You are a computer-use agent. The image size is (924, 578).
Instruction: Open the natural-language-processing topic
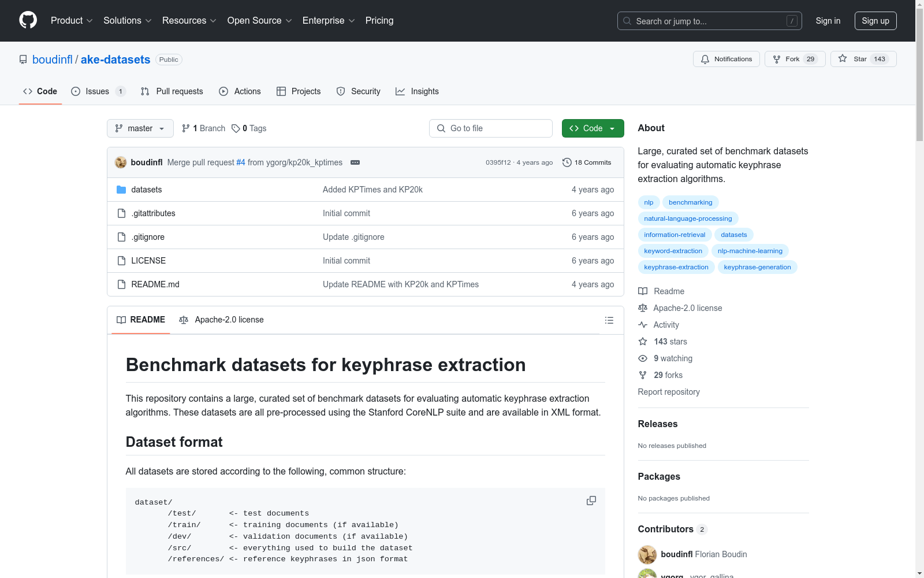(688, 218)
